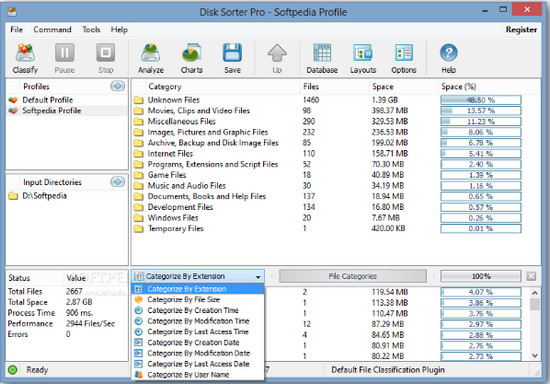This screenshot has height=384, width=550.
Task: Click the green Ready status indicator
Action: 13,370
